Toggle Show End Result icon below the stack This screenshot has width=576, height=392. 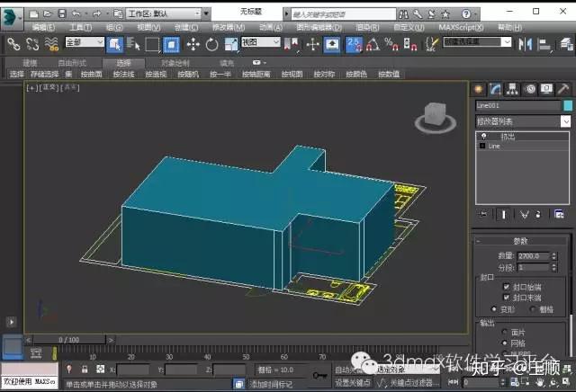504,214
